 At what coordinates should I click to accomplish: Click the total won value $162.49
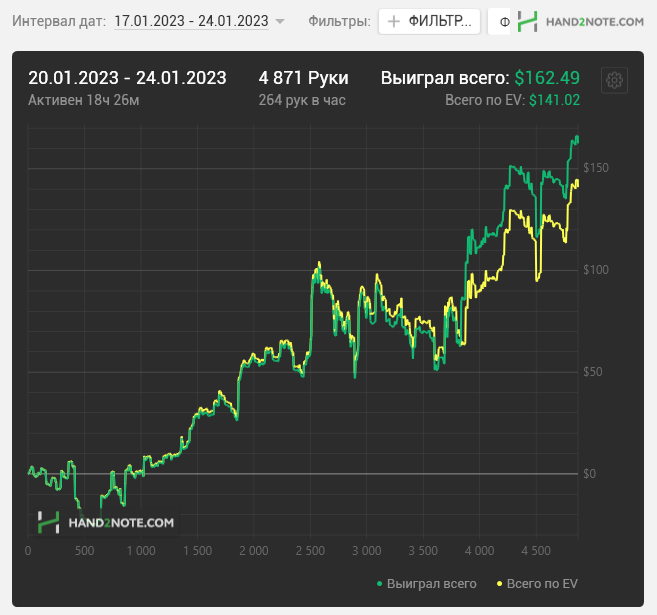(547, 78)
